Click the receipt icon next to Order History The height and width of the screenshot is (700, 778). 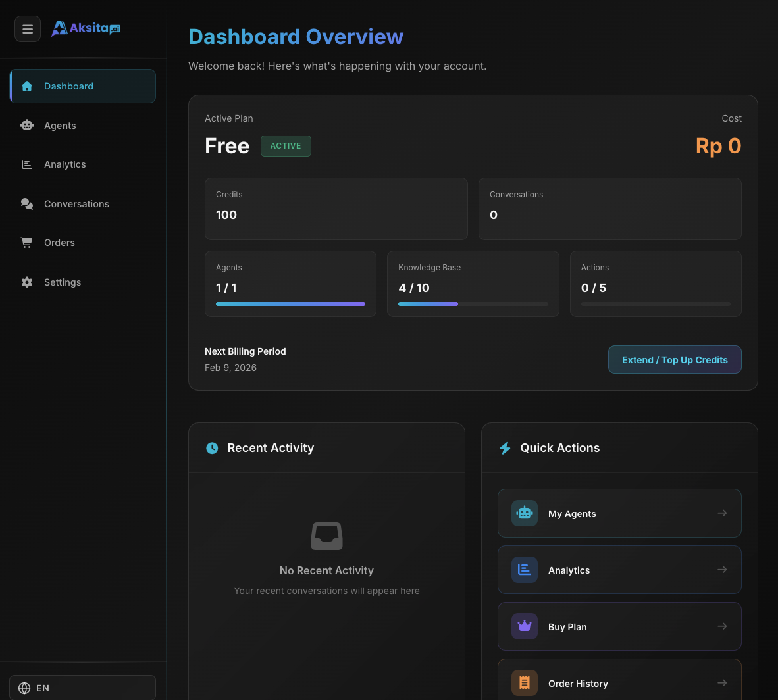[525, 683]
